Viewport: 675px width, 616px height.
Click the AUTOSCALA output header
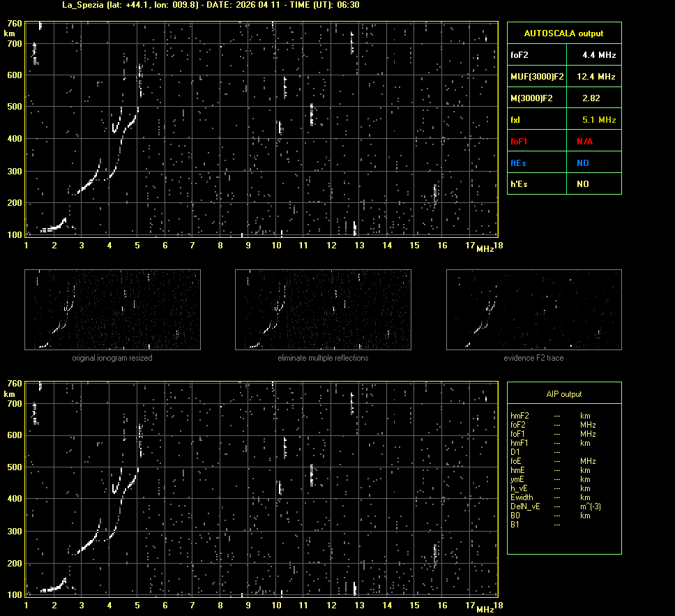(563, 33)
